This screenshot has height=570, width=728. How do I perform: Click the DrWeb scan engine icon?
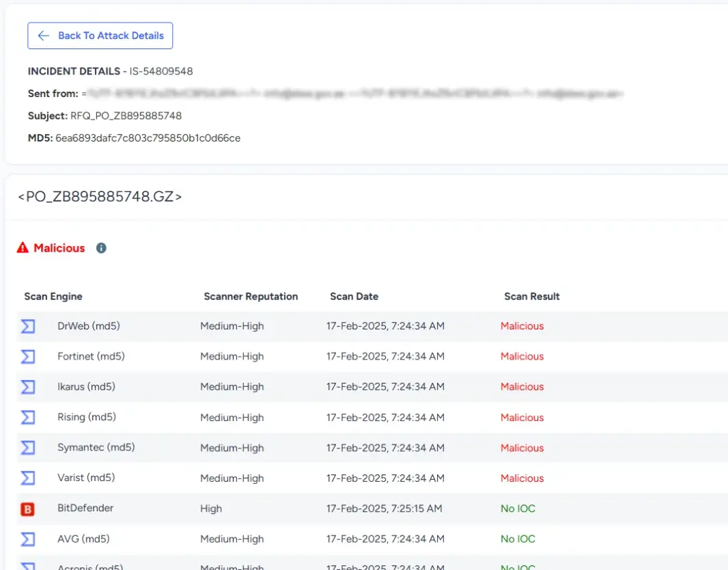tap(27, 327)
